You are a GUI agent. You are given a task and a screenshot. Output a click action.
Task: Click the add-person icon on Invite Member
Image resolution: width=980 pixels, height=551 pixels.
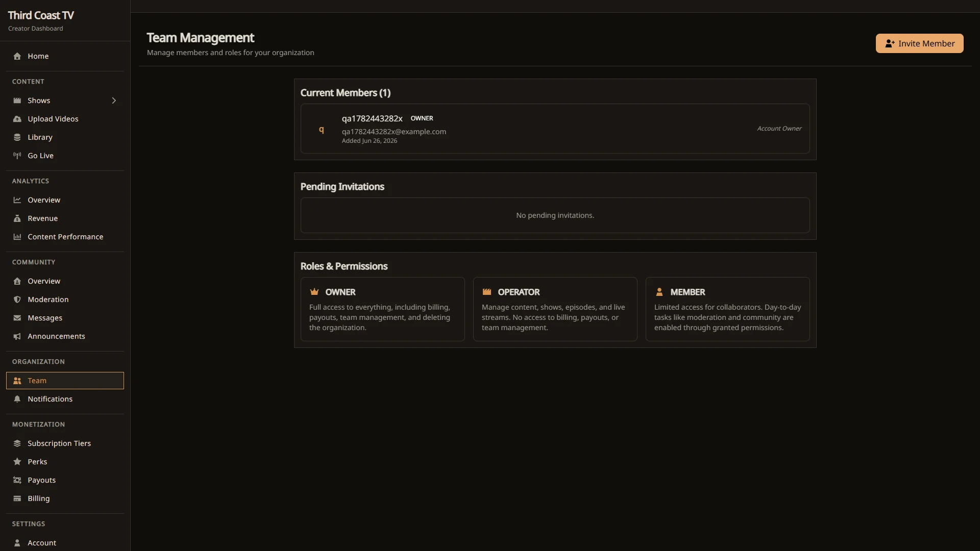point(890,44)
